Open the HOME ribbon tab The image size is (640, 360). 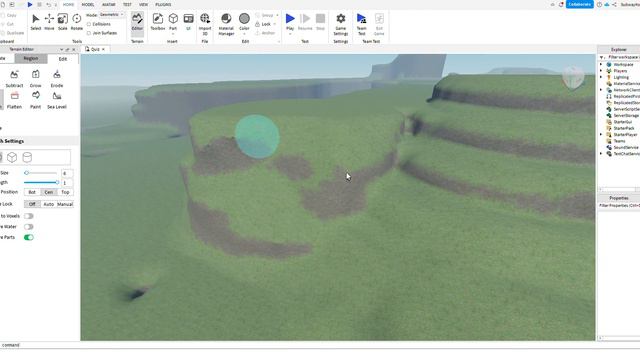click(69, 4)
